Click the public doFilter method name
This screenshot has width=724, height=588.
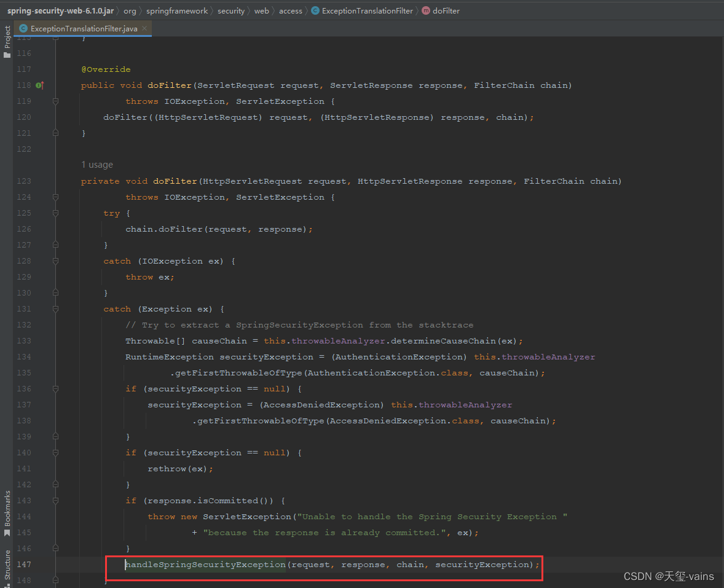point(170,85)
